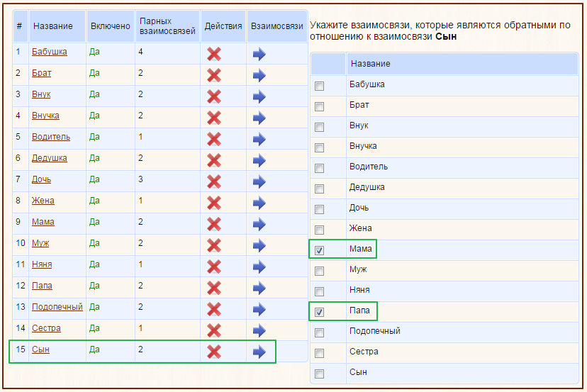Open relations arrow for Дочь row

259,182
